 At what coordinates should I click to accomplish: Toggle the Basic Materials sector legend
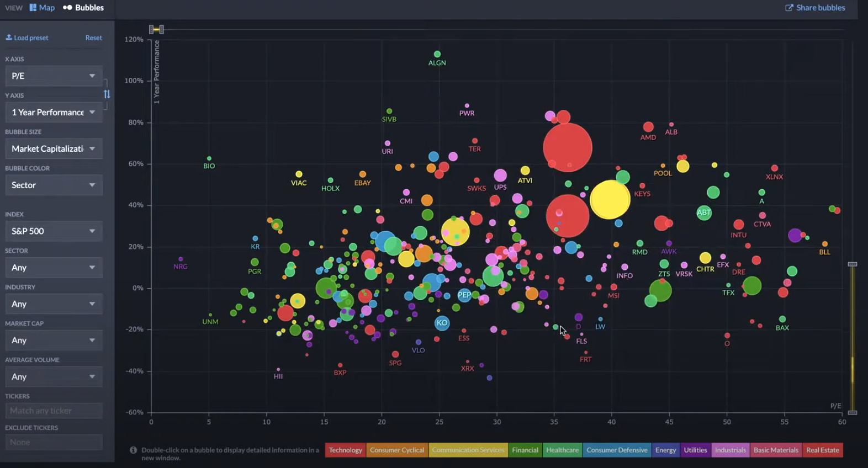coord(776,450)
